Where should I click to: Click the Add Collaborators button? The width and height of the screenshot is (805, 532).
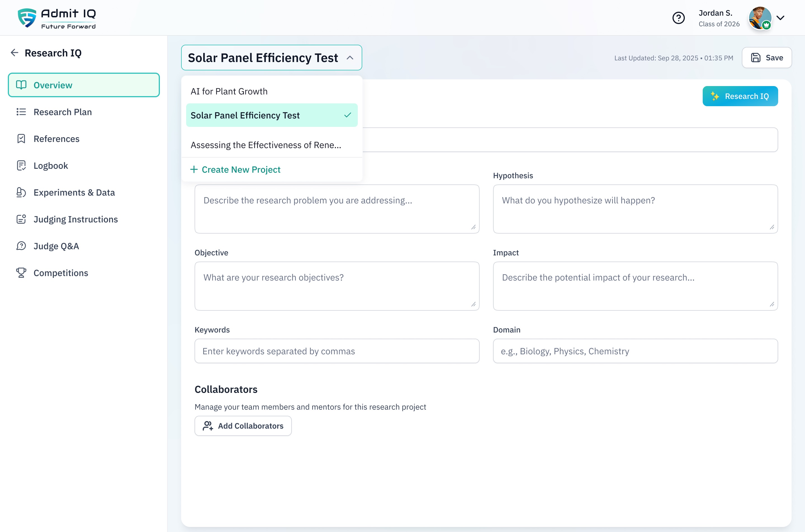(243, 426)
